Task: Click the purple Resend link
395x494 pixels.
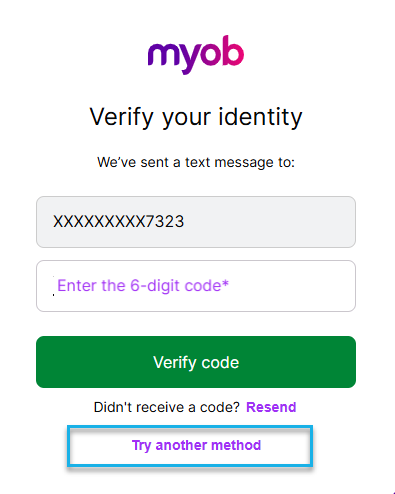Action: click(271, 407)
